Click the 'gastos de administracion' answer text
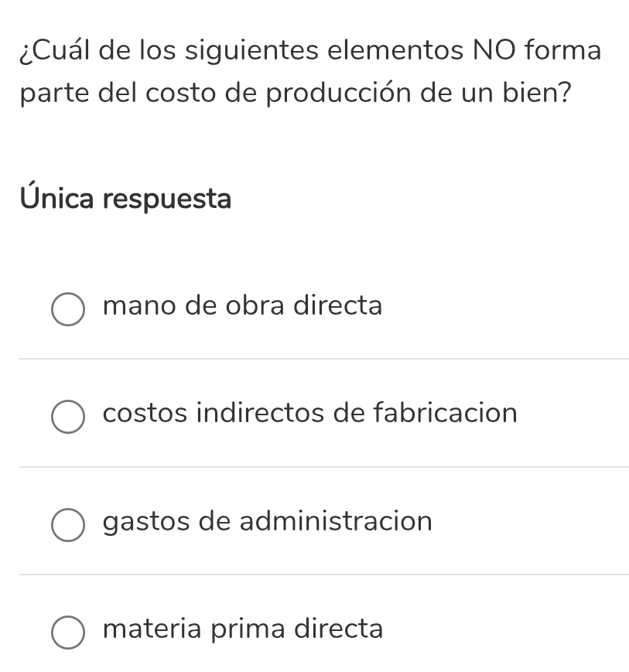This screenshot has width=629, height=672. click(268, 522)
